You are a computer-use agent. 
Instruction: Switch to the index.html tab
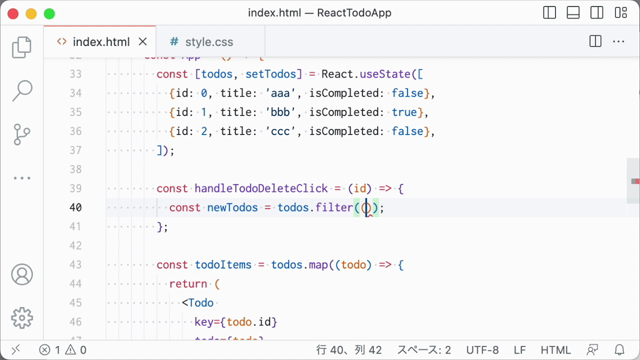pyautogui.click(x=100, y=42)
